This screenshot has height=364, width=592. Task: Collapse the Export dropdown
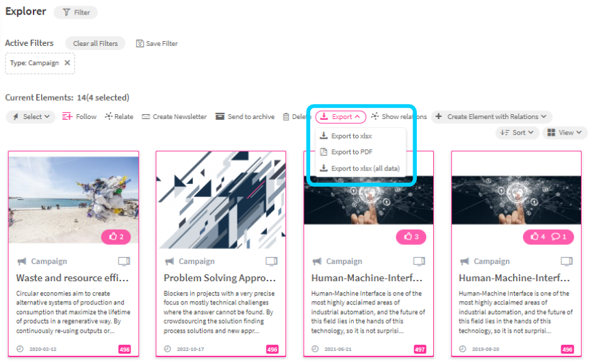(x=341, y=117)
